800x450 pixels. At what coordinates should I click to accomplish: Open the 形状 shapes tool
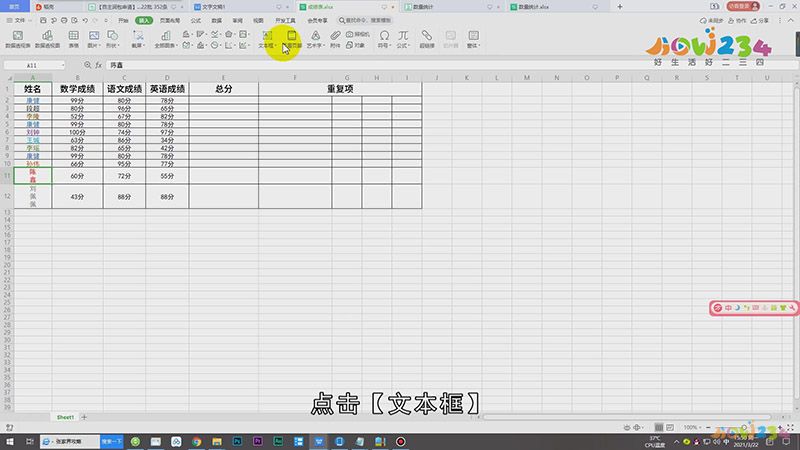(112, 39)
